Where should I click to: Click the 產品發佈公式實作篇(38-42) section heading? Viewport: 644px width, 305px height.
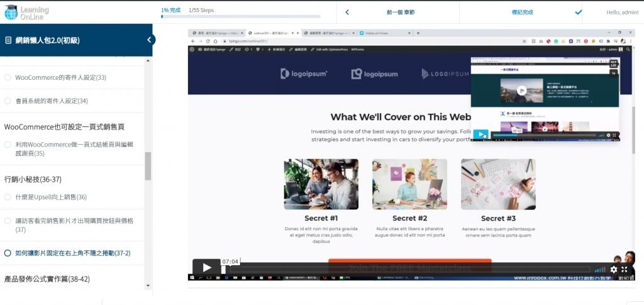point(47,279)
